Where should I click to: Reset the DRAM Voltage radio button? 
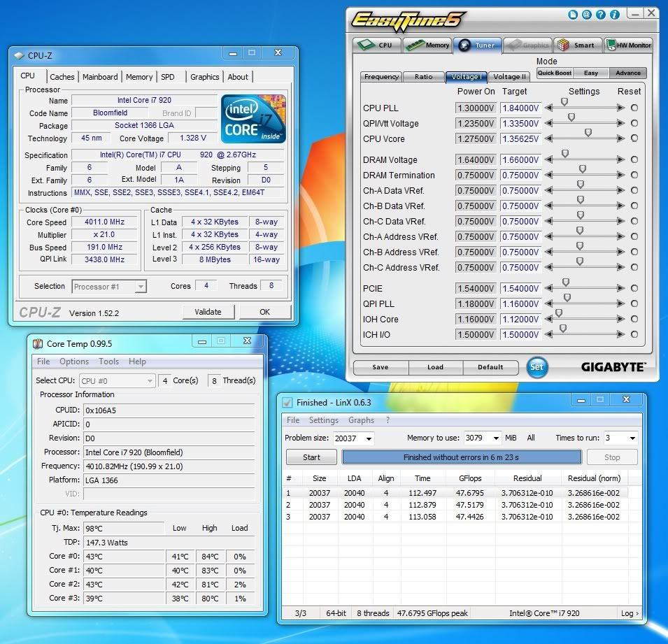[x=634, y=159]
